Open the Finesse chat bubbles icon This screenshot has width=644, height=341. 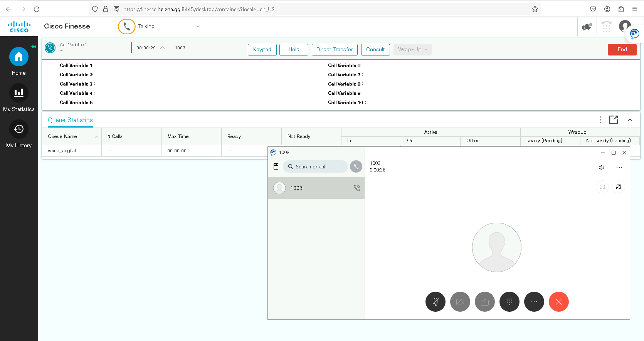(587, 27)
